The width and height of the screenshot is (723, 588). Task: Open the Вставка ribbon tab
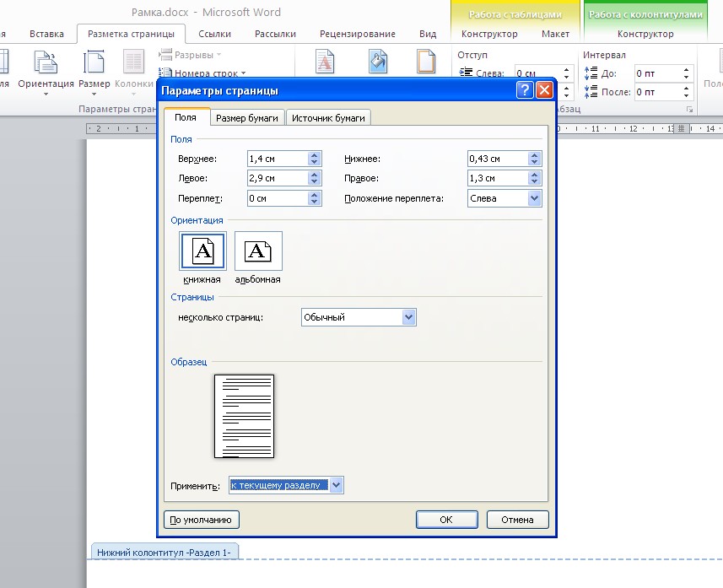coord(46,34)
